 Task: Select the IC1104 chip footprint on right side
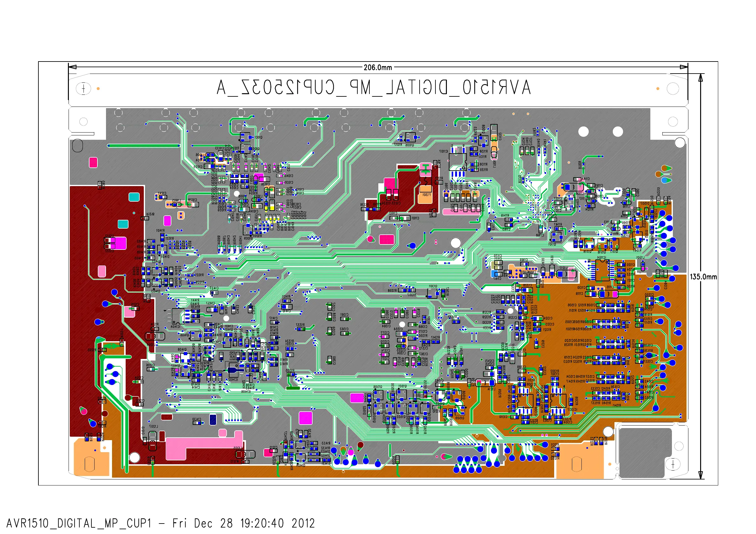[x=602, y=270]
